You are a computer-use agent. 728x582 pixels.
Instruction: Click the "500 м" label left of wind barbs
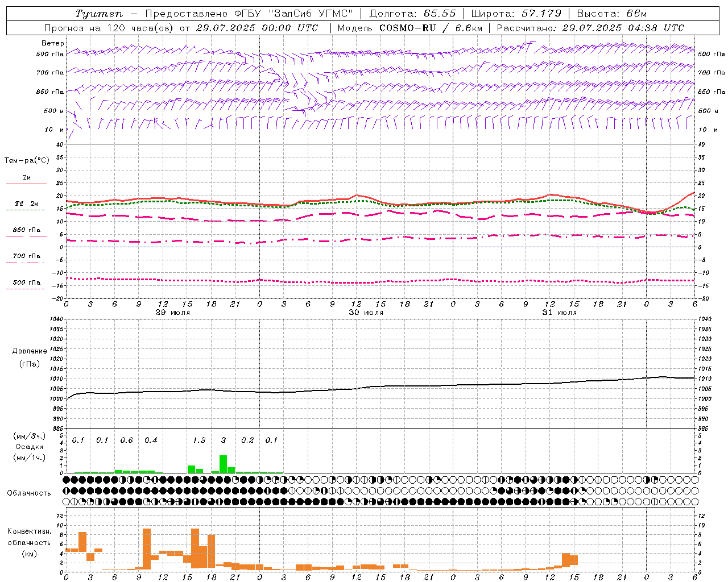coord(54,111)
